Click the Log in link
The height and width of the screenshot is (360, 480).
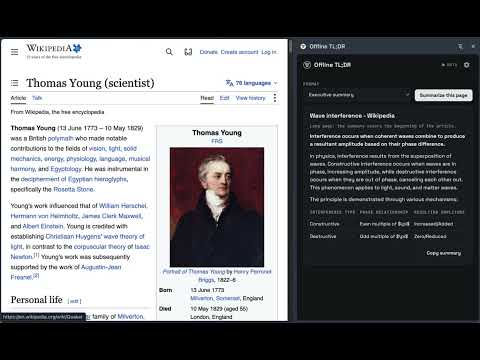(269, 52)
